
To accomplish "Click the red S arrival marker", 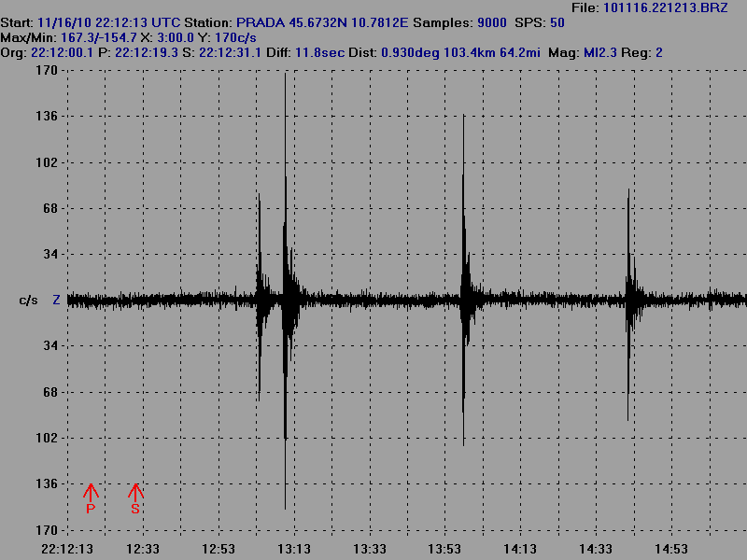I will point(135,498).
